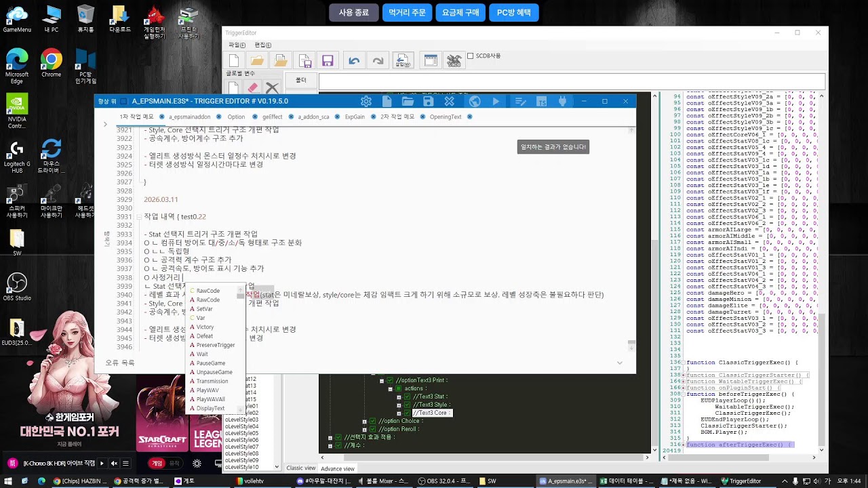Create new file in blue Trigger Editor bar
Screen dimensions: 868x488
pyautogui.click(x=387, y=101)
